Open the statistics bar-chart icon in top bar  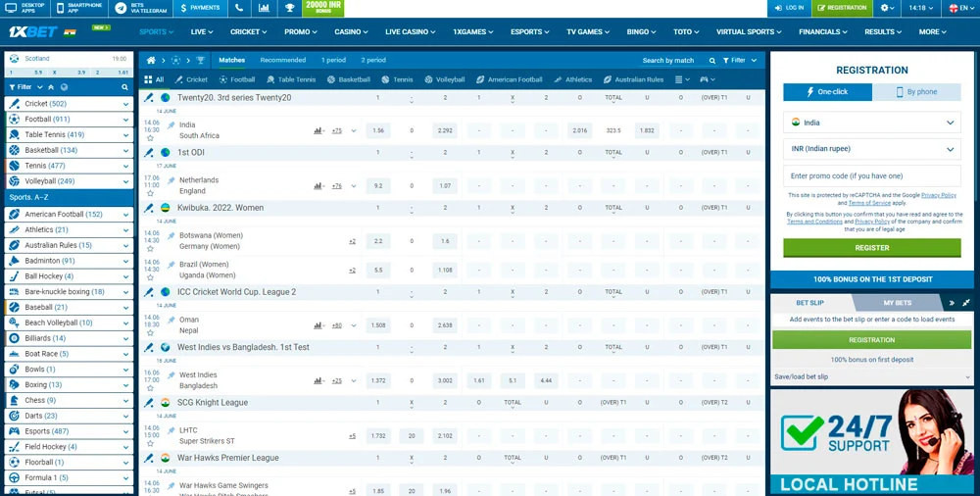point(265,8)
